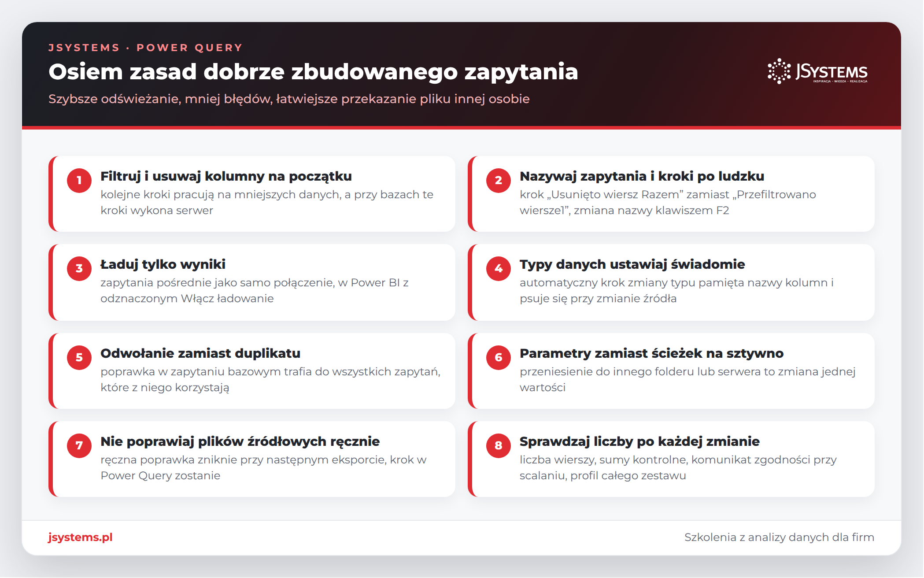Select heading "Typy danych ustawiaj świadomie"
This screenshot has width=924, height=578.
[632, 264]
